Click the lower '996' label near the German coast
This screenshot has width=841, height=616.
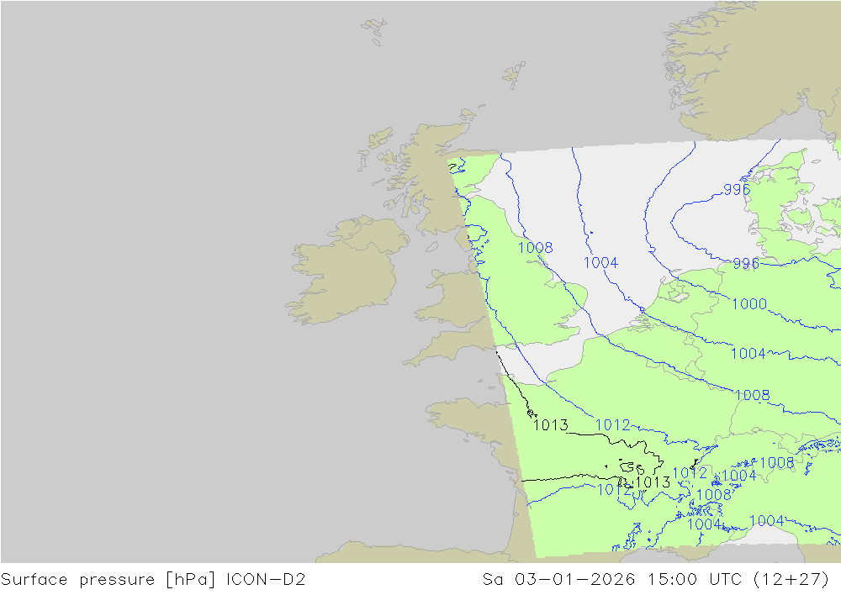click(x=745, y=263)
